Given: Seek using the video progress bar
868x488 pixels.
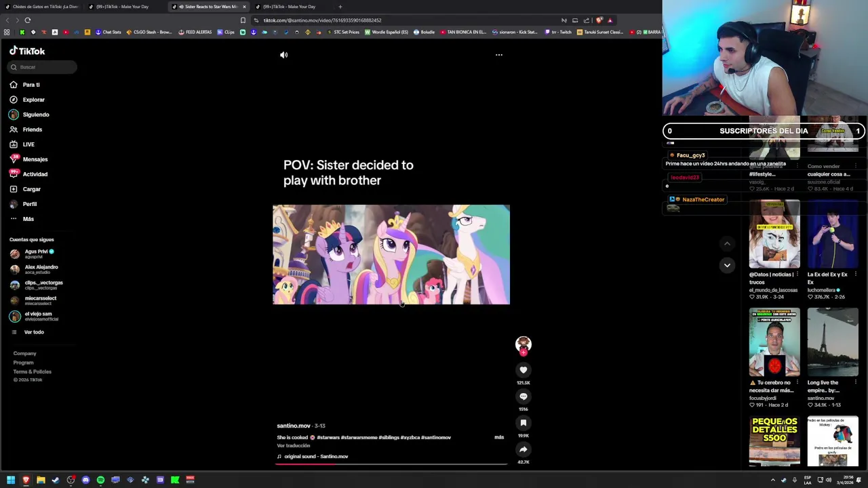Looking at the screenshot, I should (x=391, y=464).
